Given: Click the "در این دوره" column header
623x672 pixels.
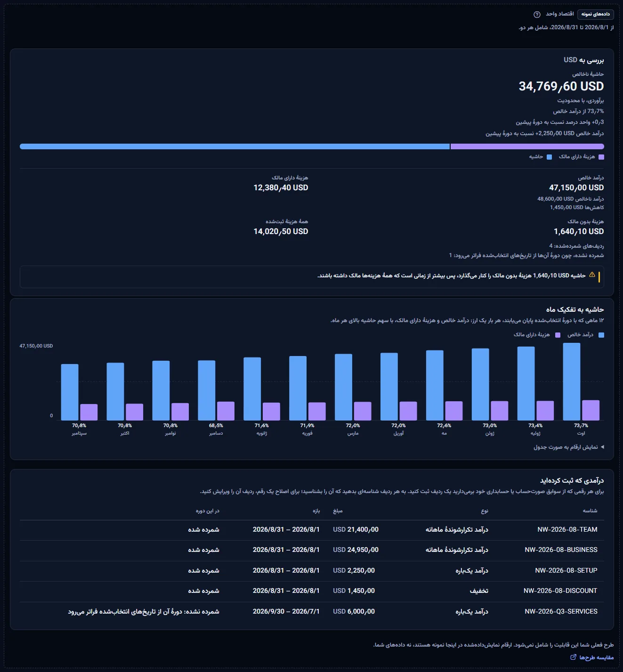Looking at the screenshot, I should (x=208, y=511).
